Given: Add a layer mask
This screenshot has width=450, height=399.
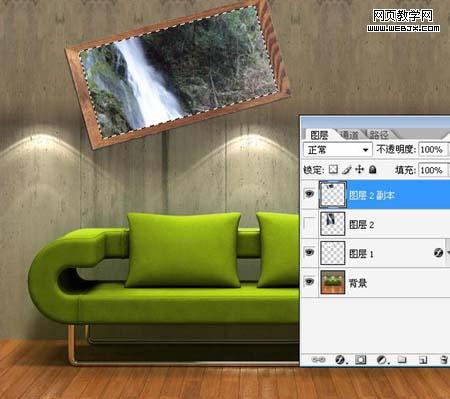Looking at the screenshot, I should click(361, 360).
